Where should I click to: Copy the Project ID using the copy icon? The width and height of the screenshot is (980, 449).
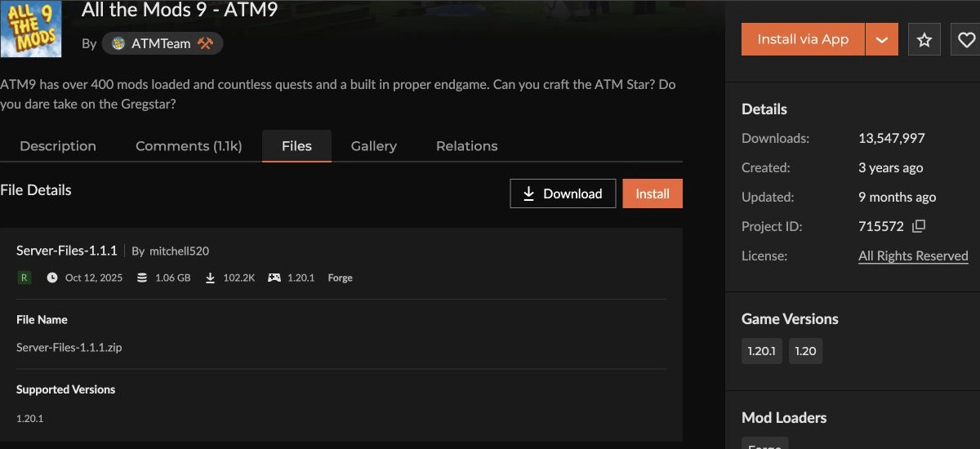click(x=919, y=226)
